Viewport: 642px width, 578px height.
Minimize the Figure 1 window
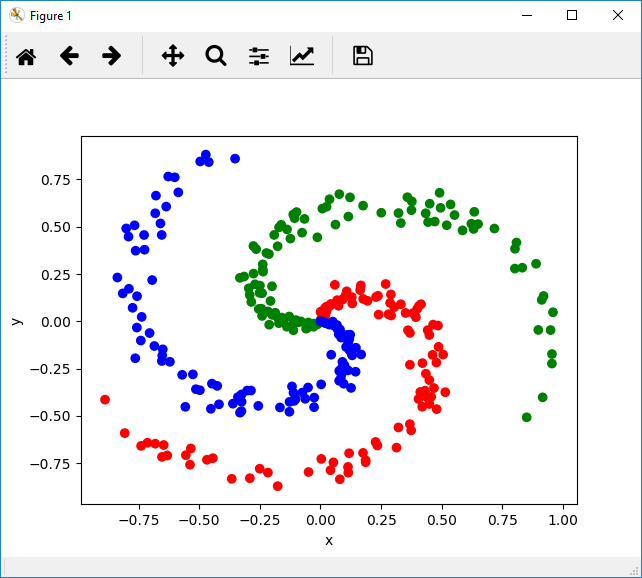point(527,16)
